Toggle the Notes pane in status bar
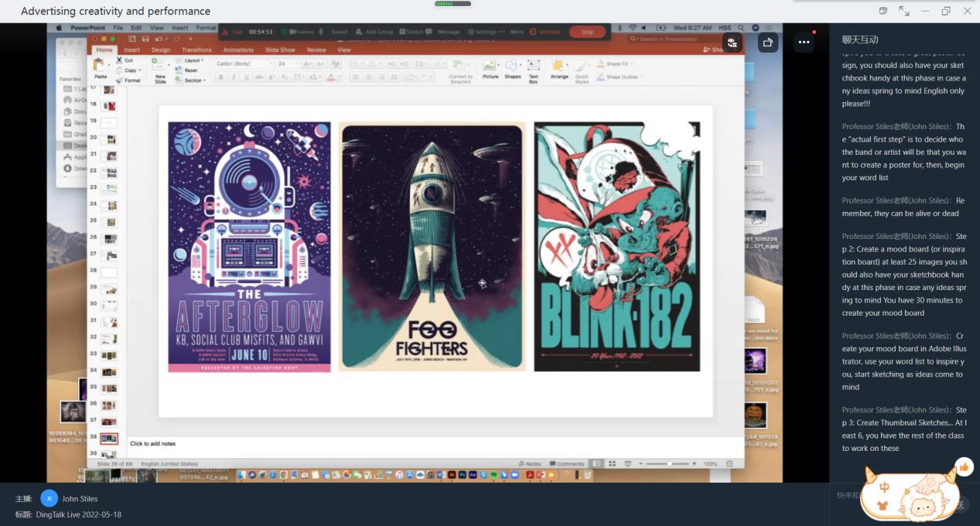The height and width of the screenshot is (526, 980). click(x=530, y=464)
